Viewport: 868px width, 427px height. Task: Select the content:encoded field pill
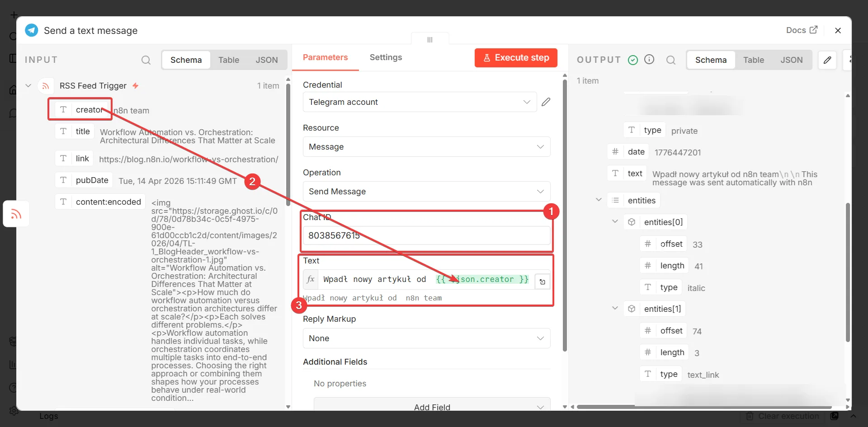coord(100,202)
